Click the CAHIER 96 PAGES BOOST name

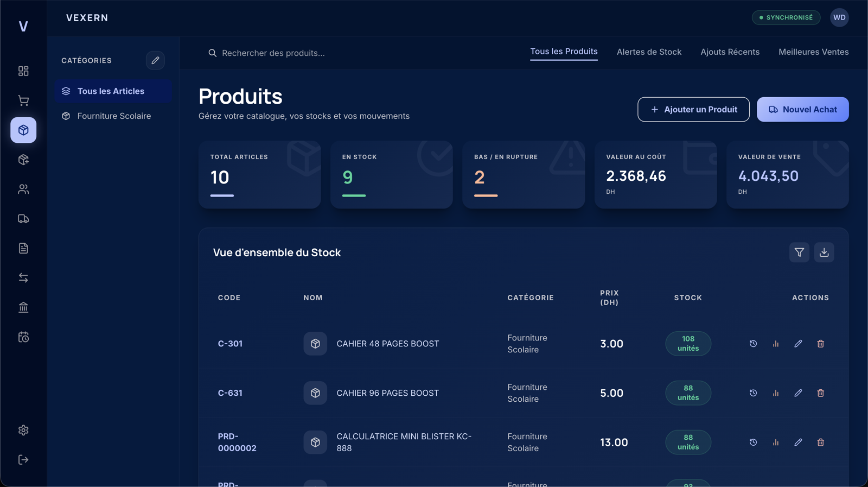click(x=388, y=393)
